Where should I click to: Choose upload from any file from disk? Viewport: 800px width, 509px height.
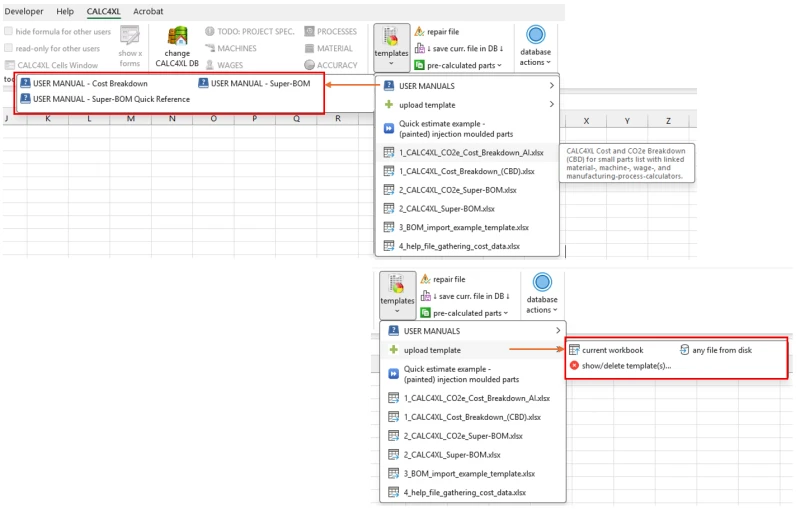pyautogui.click(x=715, y=350)
